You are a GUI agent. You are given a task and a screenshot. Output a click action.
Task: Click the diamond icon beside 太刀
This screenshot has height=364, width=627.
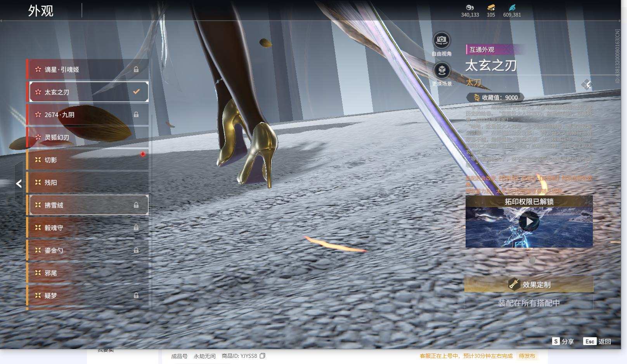[x=587, y=85]
